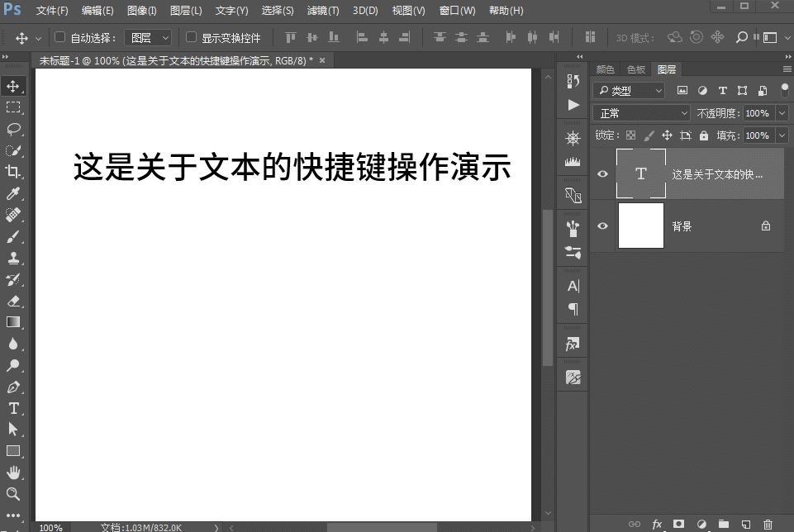794x532 pixels.
Task: Add a layer style via the fx icon
Action: click(656, 524)
